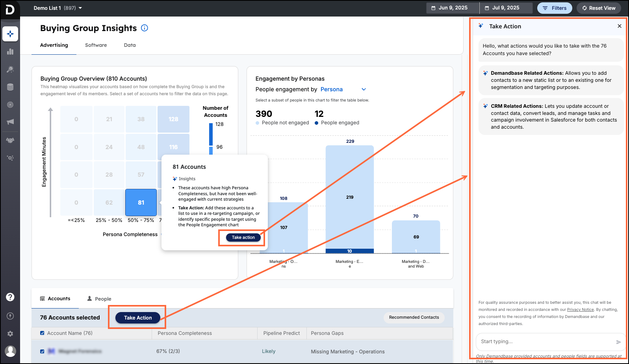Select the heatmap cell showing 38
This screenshot has width=629, height=364.
141,119
